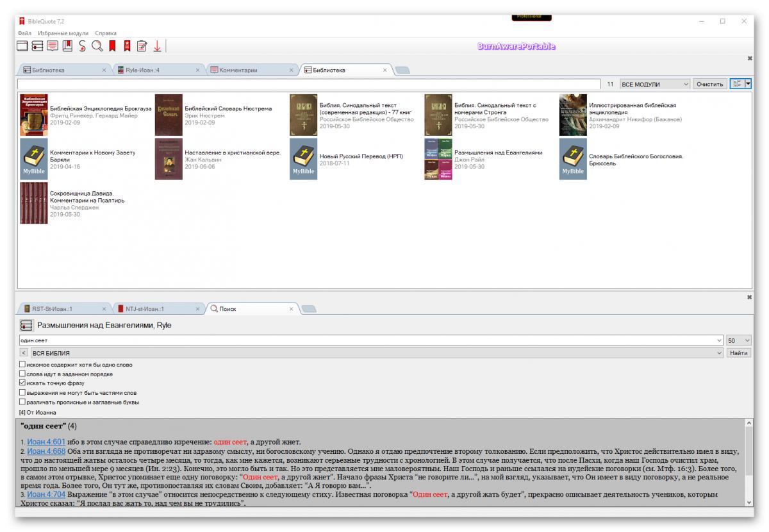
Task: Click BurnAwarePortable label
Action: tap(517, 46)
